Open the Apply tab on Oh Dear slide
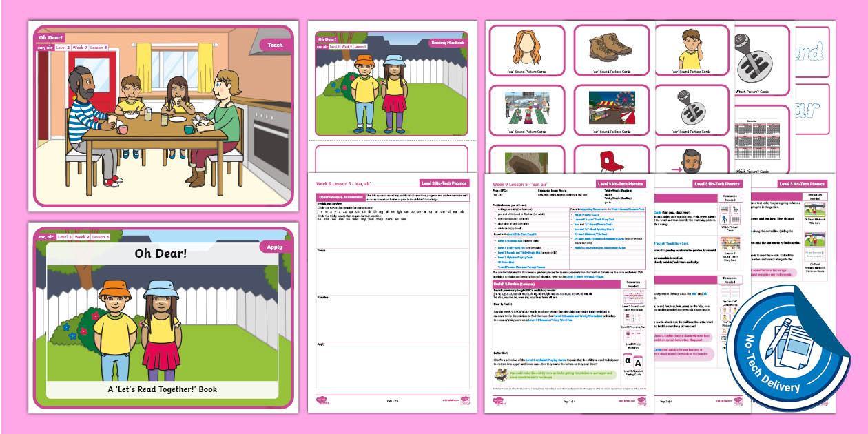Image resolution: width=868 pixels, height=434 pixels. point(276,246)
